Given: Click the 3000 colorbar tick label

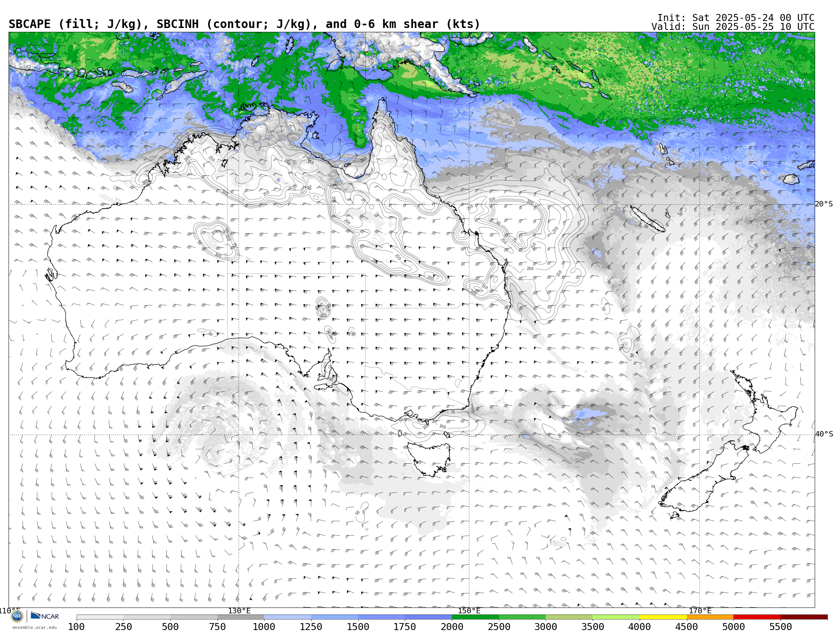Looking at the screenshot, I should click(x=546, y=627).
